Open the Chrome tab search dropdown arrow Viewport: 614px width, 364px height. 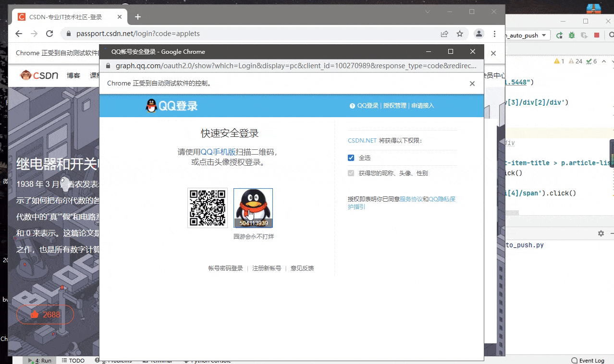tap(428, 11)
